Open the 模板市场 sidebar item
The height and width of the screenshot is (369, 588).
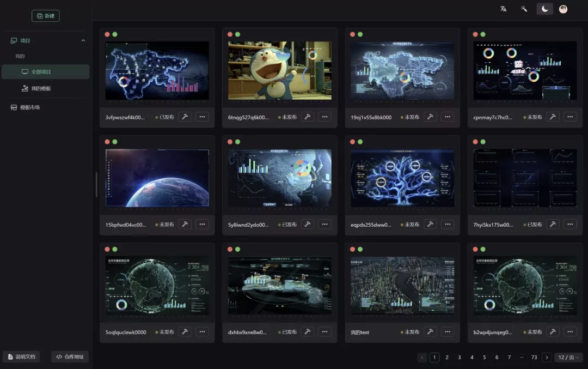pyautogui.click(x=29, y=107)
